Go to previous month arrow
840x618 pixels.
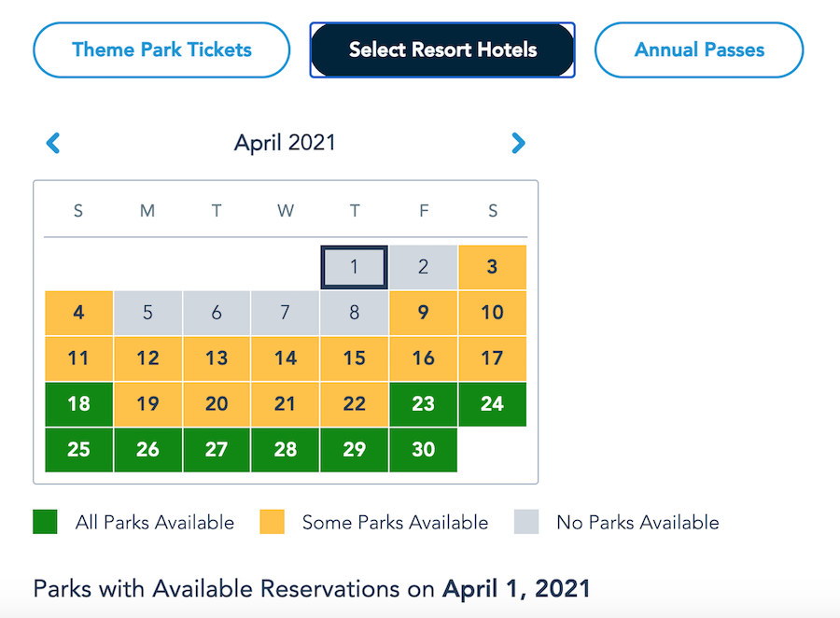tap(53, 143)
